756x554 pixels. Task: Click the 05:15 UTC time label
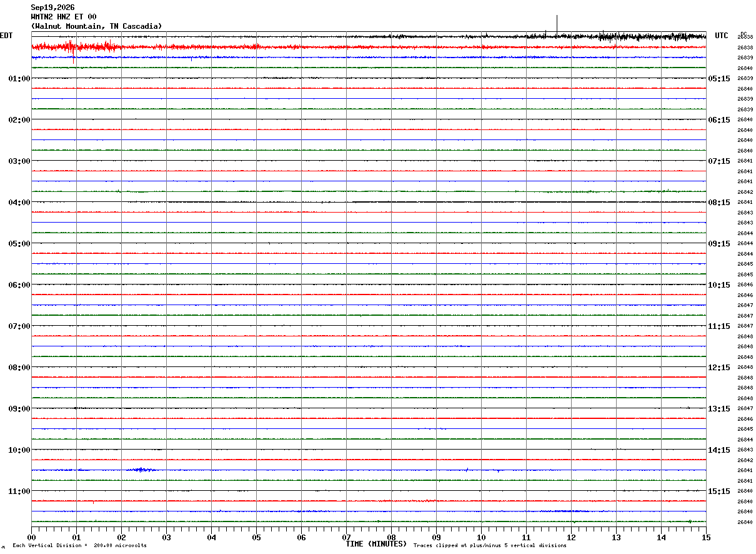click(x=719, y=79)
